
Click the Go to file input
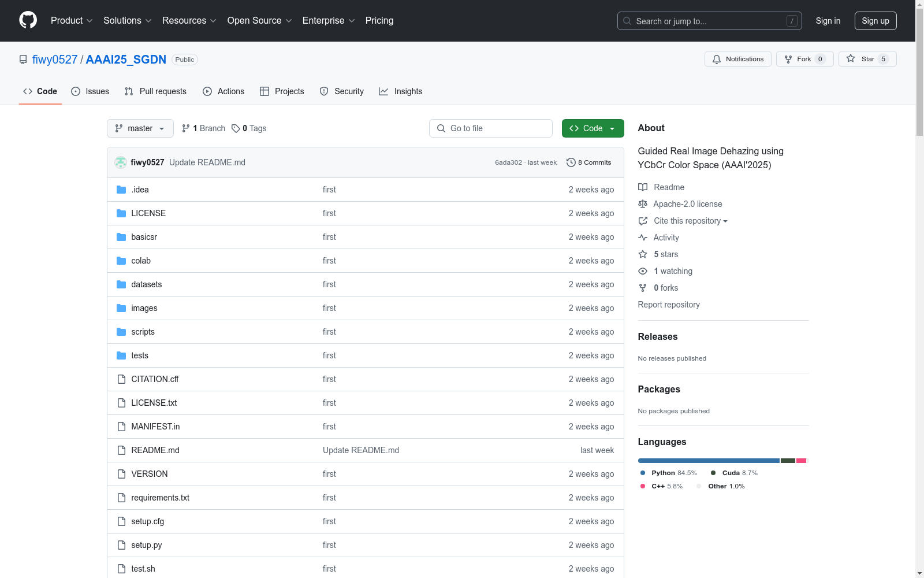(491, 128)
